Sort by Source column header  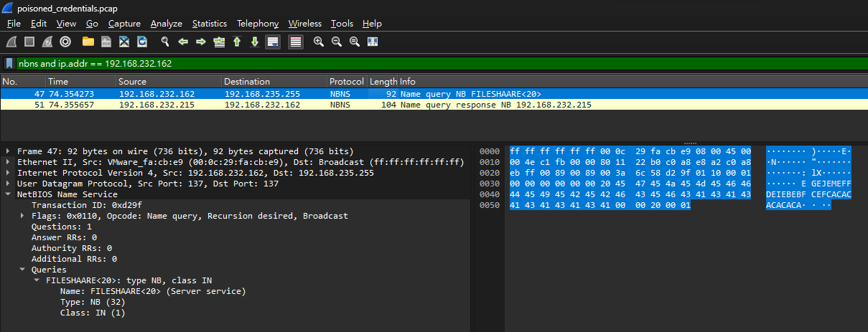click(169, 82)
